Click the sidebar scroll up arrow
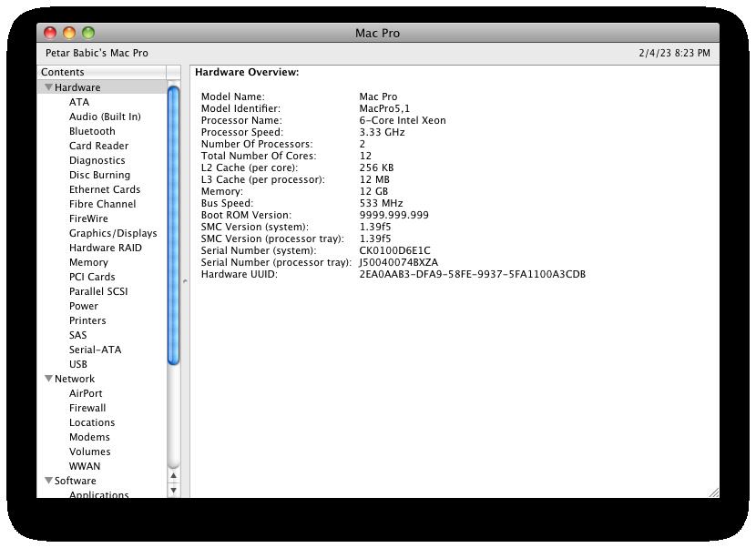Viewport: 756px width, 548px height. pos(173,475)
